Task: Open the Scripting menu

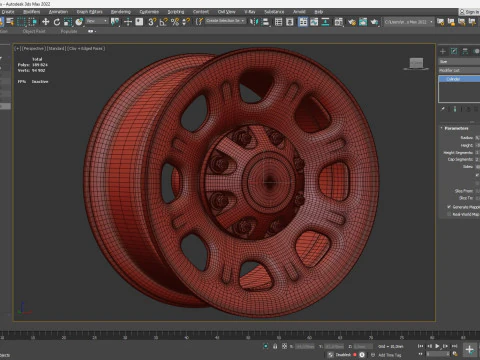Action: 176,12
